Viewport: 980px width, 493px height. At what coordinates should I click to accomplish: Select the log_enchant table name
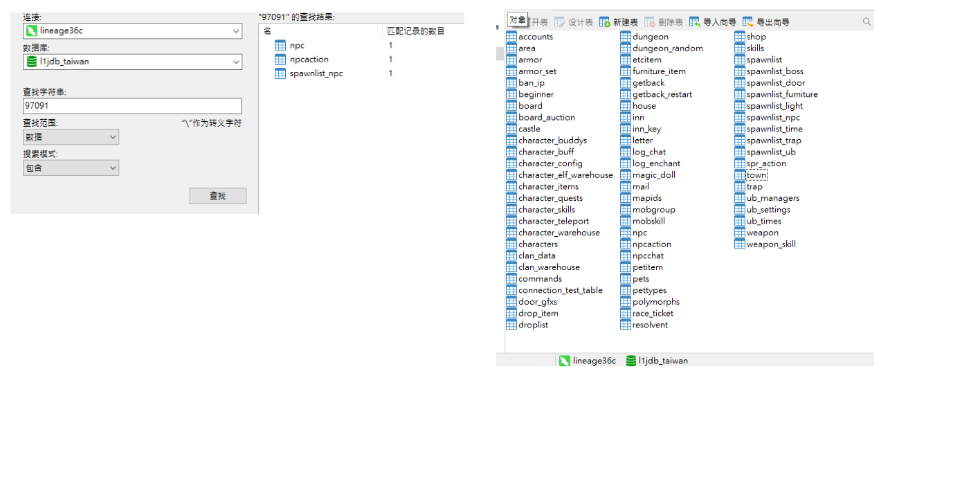[x=656, y=163]
